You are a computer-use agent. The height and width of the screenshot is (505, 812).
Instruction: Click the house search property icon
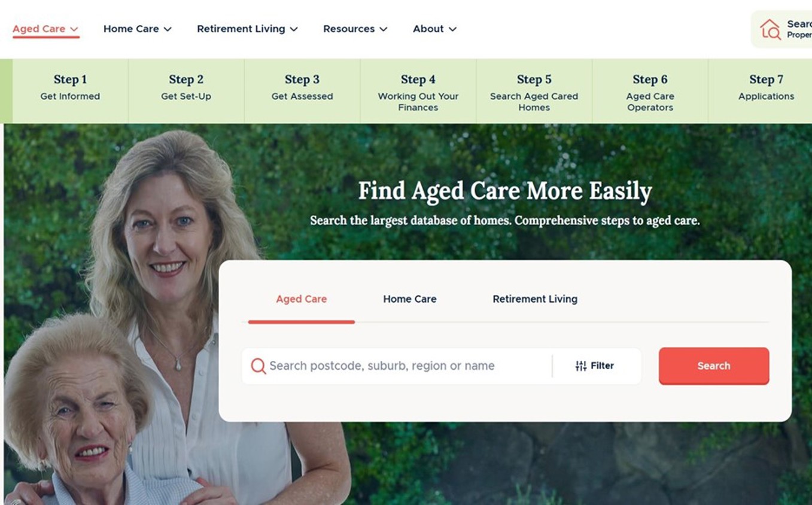click(770, 29)
